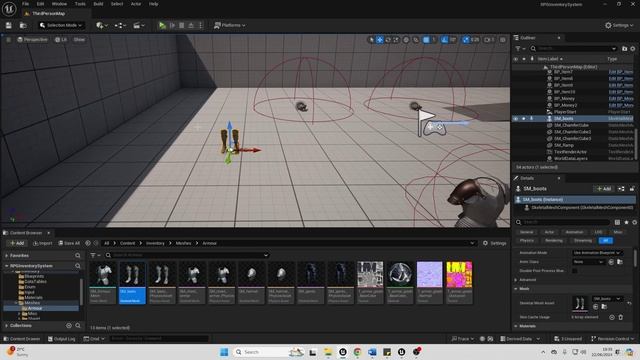This screenshot has height=360, width=640.
Task: Click the Blueprint/add script icon next to Add
Action: tap(621, 189)
